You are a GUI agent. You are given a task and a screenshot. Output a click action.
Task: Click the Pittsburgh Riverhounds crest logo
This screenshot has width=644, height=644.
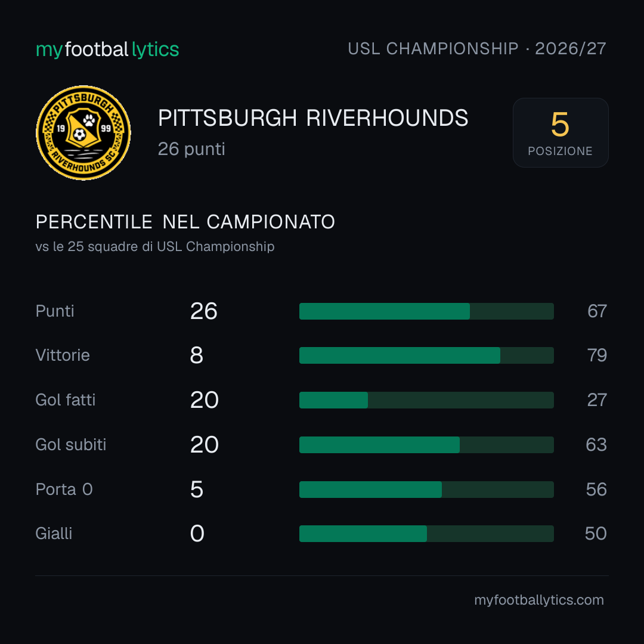[83, 132]
